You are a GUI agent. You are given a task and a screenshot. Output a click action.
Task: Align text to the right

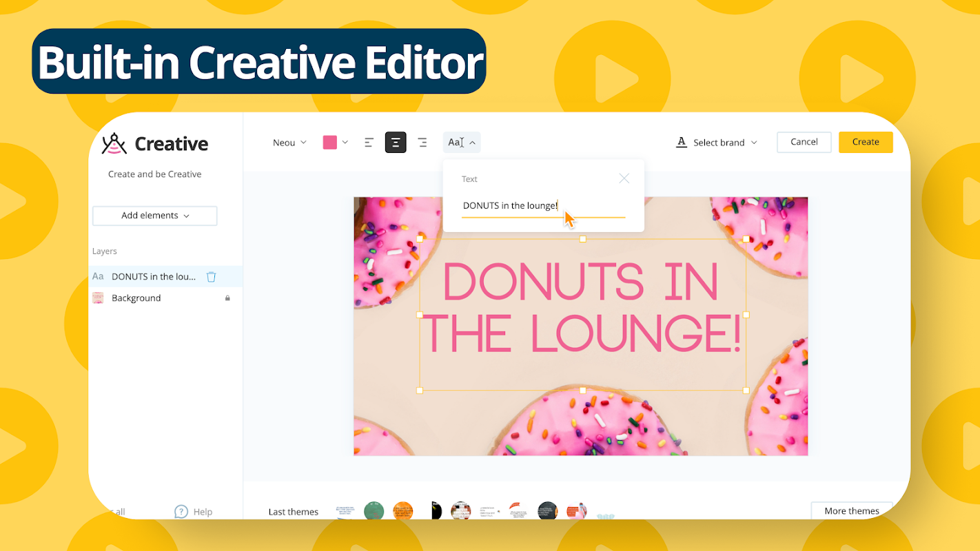[422, 143]
